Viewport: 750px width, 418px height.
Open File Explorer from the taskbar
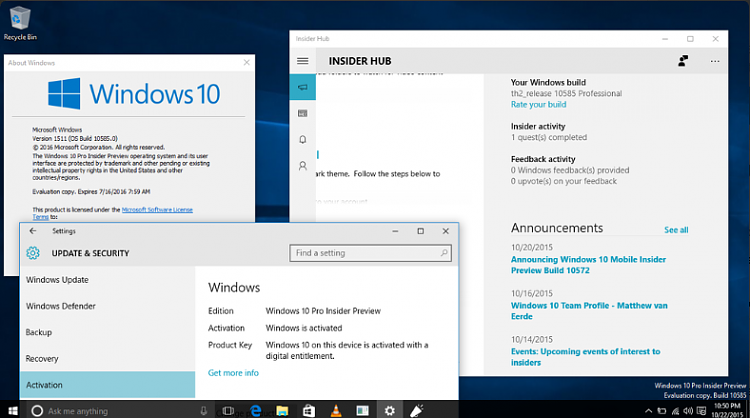coord(282,411)
